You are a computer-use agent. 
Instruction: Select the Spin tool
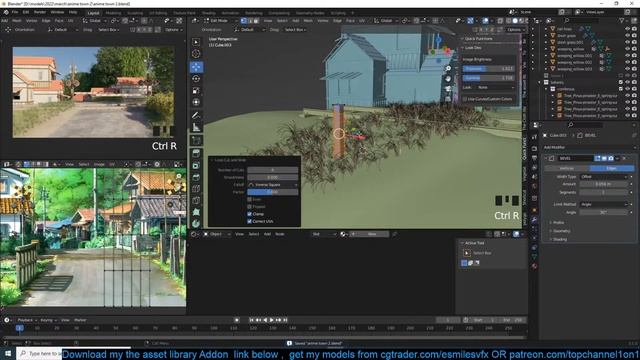point(196,223)
